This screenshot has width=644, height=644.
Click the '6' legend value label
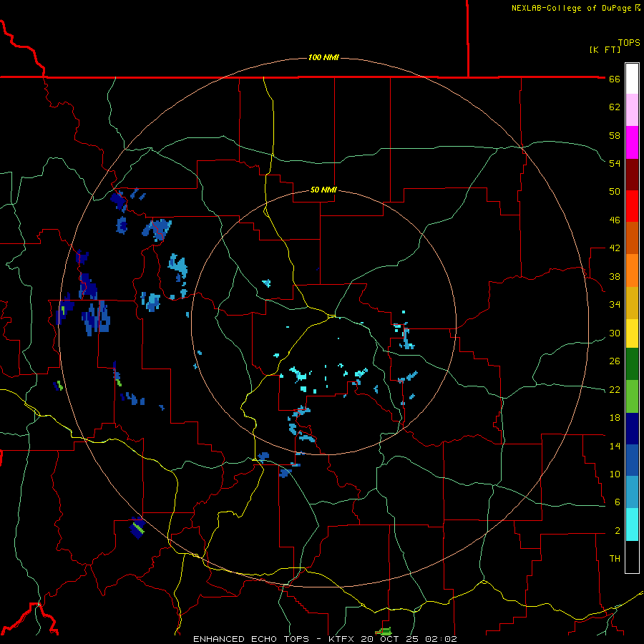[x=618, y=502]
